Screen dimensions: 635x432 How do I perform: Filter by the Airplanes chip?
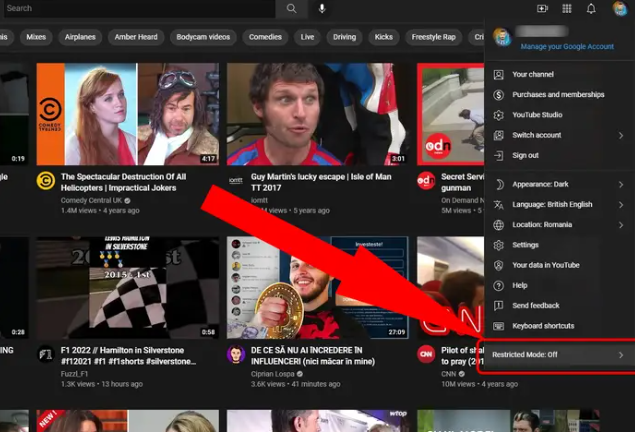(x=80, y=37)
